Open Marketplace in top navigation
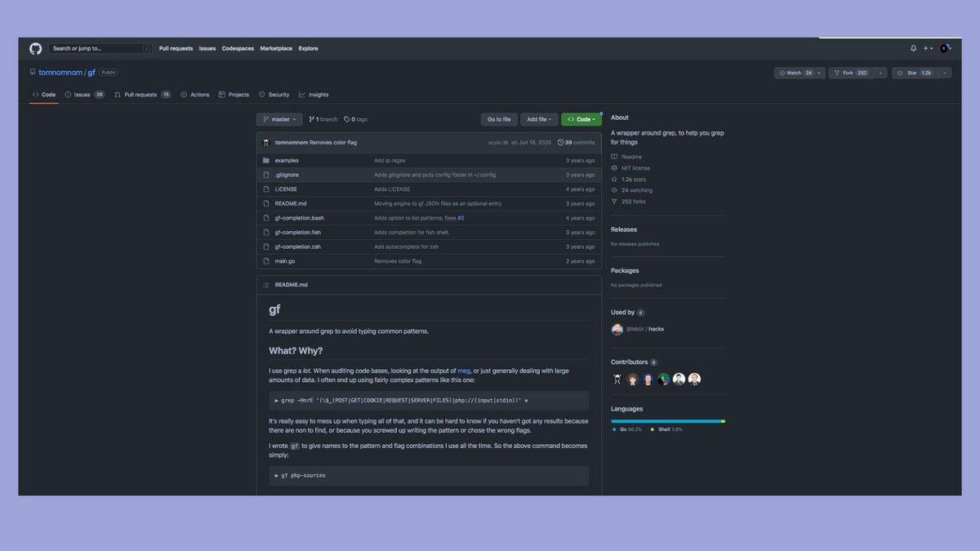Screen dimensions: 980x551 [x=276, y=48]
